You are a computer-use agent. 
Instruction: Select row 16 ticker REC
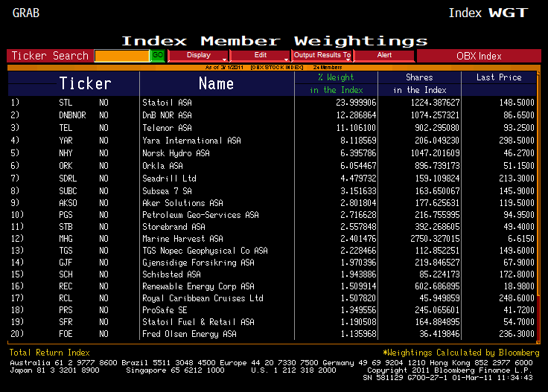tap(66, 286)
